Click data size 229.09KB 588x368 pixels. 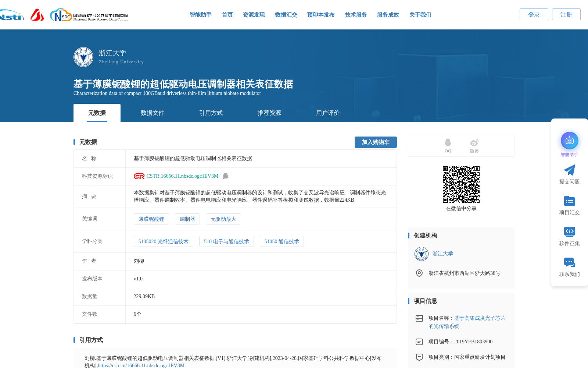coord(144,297)
